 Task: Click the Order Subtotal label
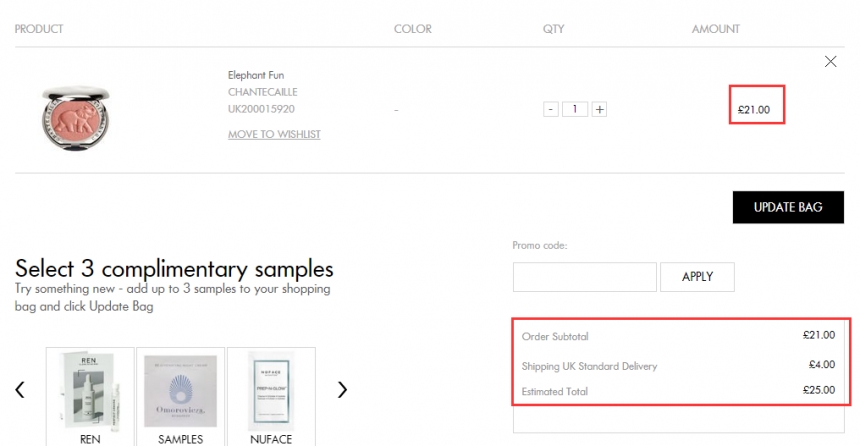click(x=555, y=336)
